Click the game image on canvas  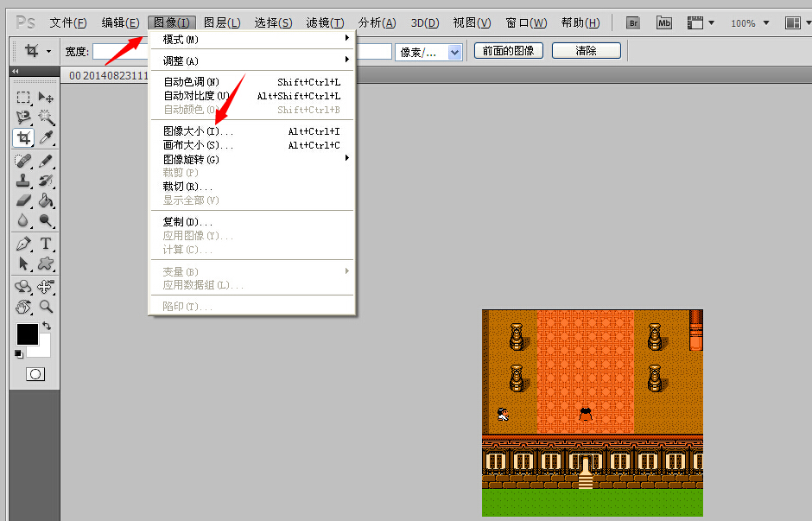(x=593, y=413)
